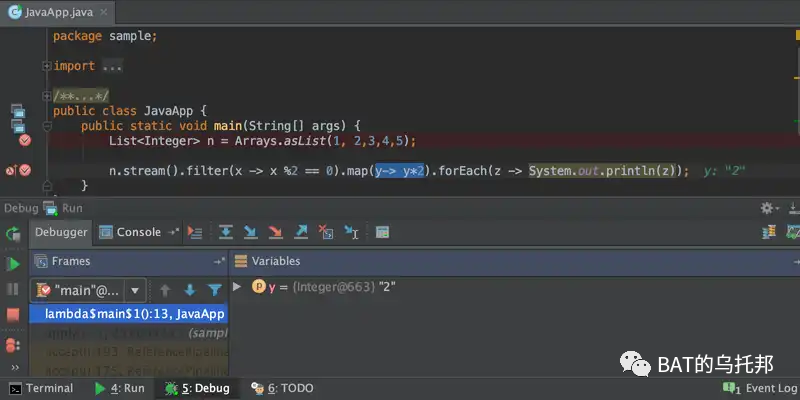Click System.out.println(z) in the code
The width and height of the screenshot is (800, 400).
602,170
